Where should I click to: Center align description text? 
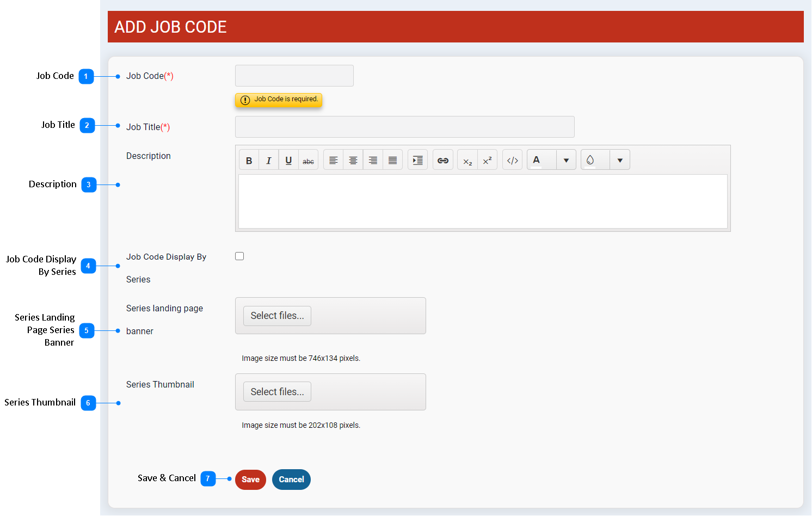coord(353,160)
